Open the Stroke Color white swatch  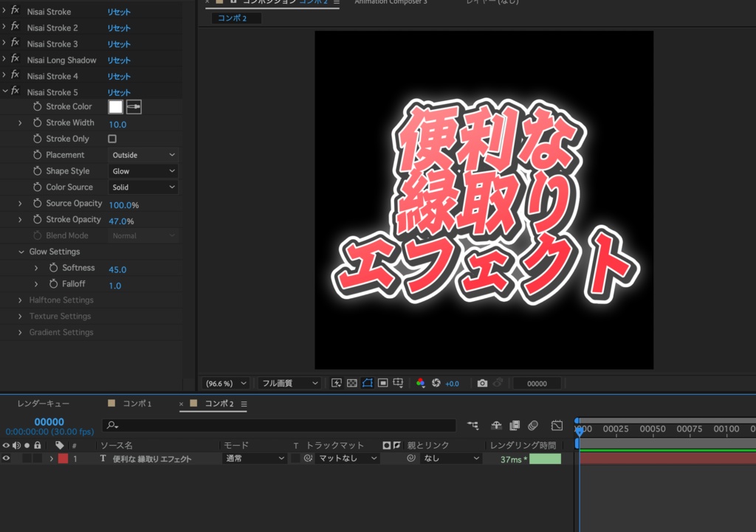(115, 106)
